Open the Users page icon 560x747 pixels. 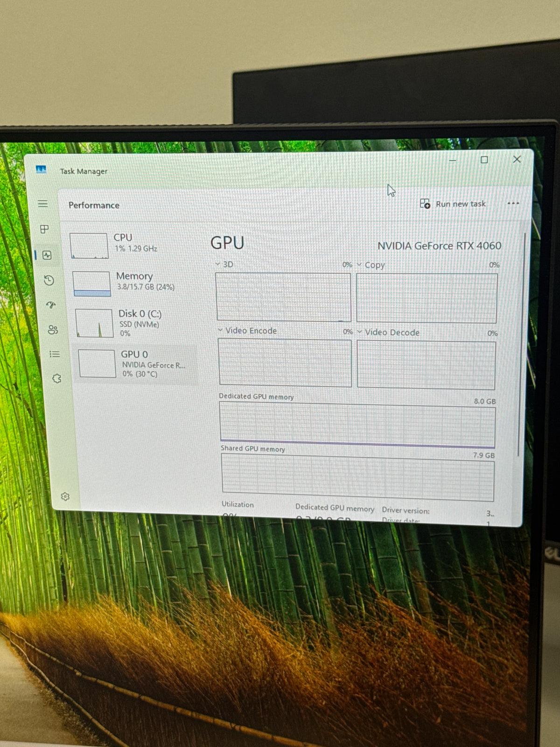point(53,330)
